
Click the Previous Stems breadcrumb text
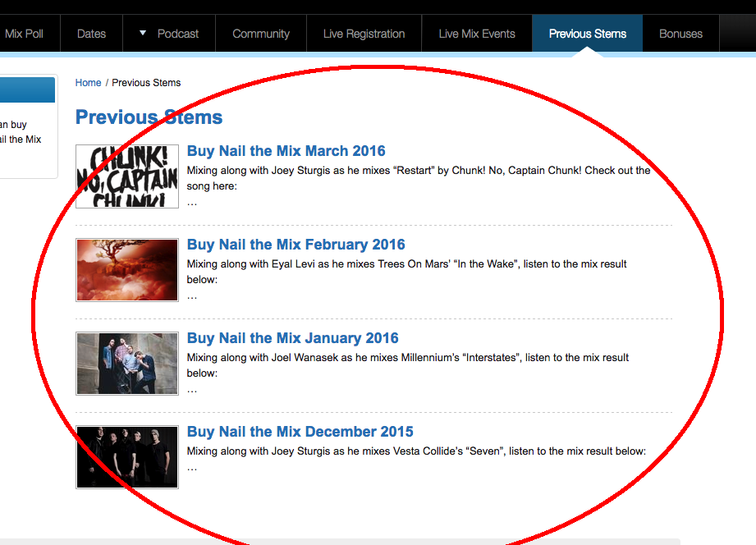pos(146,83)
